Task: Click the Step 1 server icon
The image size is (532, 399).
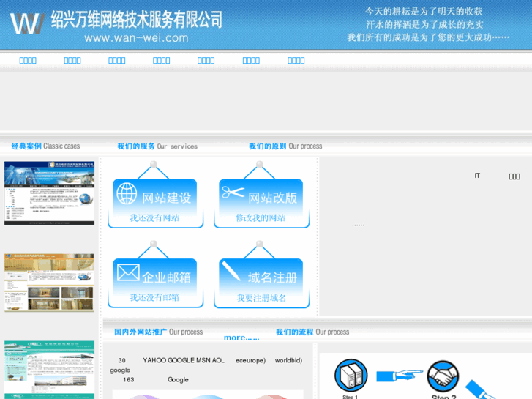Action: click(x=351, y=376)
